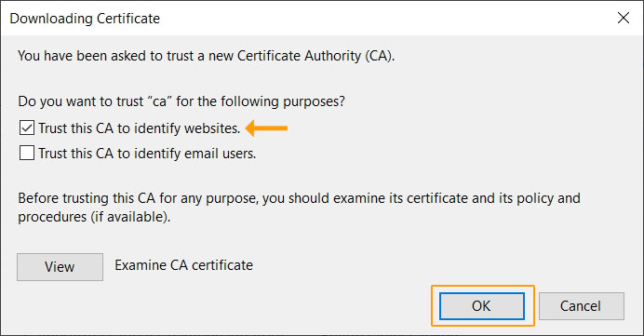644x336 pixels.
Task: Click the "Trust this CA to identify websites" label
Action: pos(140,128)
